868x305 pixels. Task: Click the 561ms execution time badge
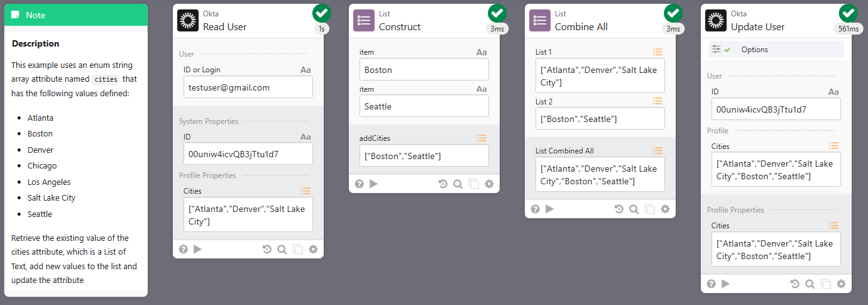849,28
